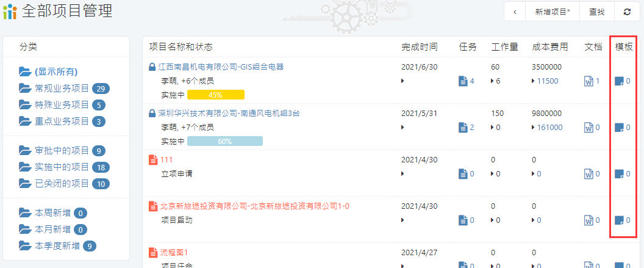
Task: Select 审批中的项目 category
Action: [x=62, y=150]
